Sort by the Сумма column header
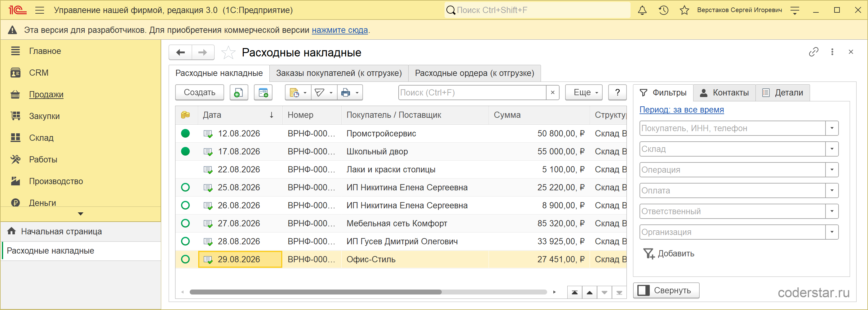 pos(539,115)
